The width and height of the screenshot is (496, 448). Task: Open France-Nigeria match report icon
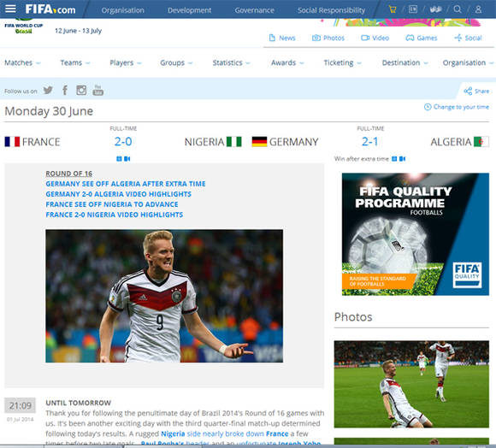pos(119,159)
